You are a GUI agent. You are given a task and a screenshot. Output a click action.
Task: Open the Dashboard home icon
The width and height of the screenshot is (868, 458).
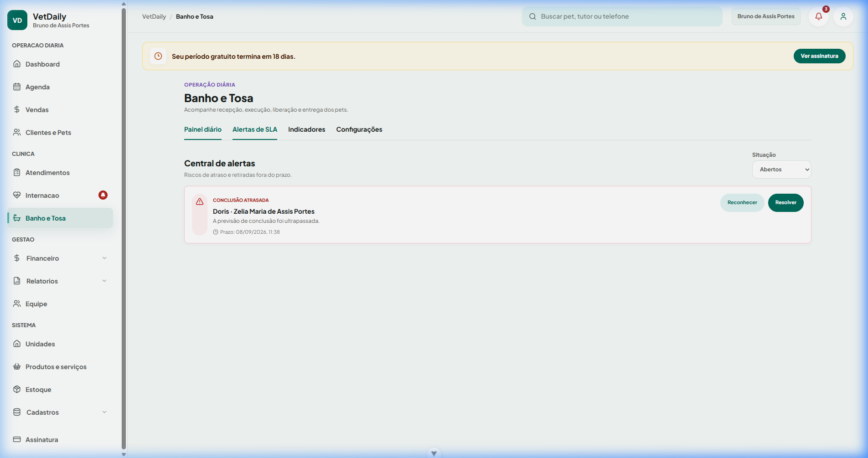pyautogui.click(x=17, y=64)
